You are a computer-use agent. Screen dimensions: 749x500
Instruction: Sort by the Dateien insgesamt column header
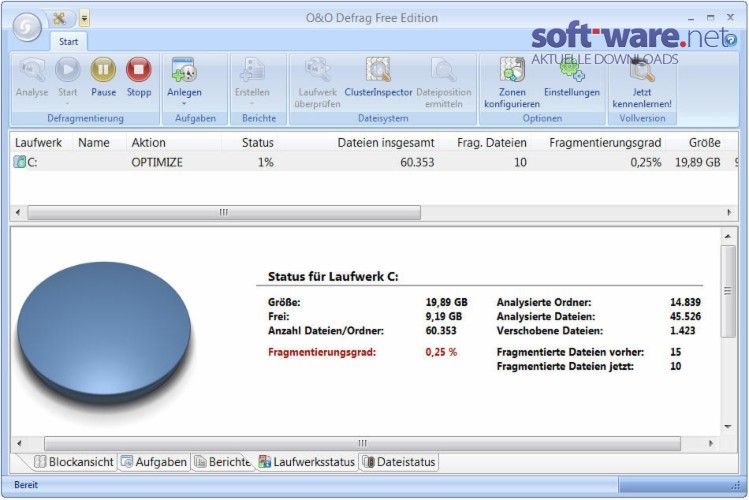385,142
